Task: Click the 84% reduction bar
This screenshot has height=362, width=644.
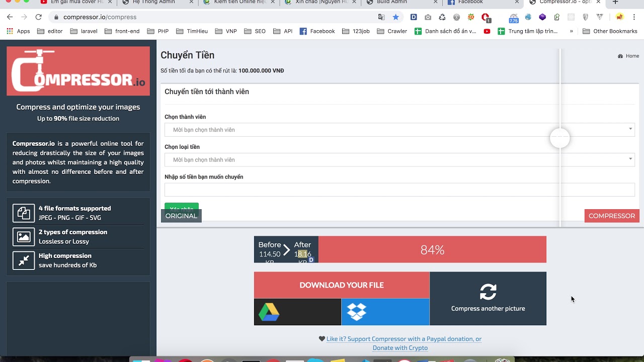Action: tap(432, 250)
